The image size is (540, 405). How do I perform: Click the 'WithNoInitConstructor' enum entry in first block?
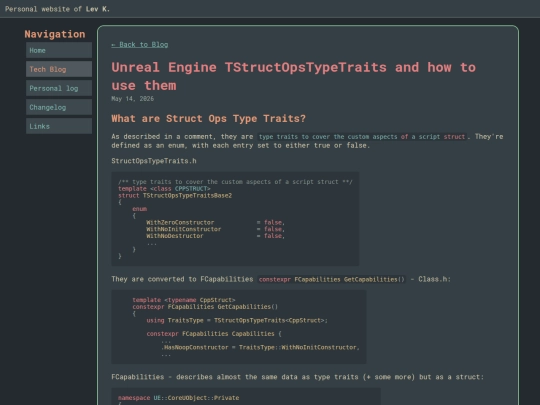click(184, 229)
